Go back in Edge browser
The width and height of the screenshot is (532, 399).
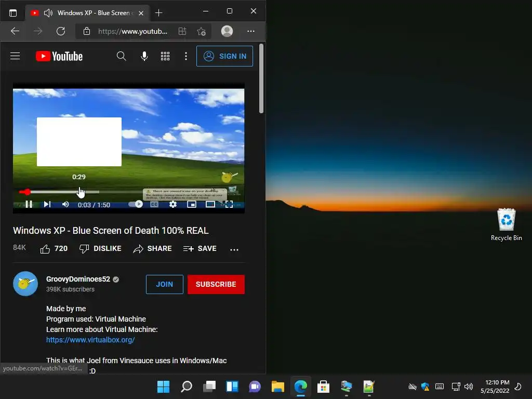pos(15,31)
